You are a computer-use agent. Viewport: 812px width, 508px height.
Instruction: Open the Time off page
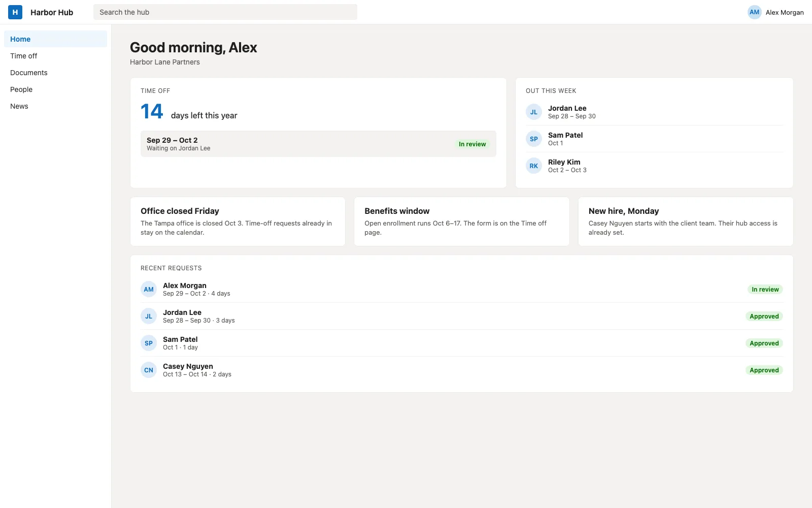[56, 56]
